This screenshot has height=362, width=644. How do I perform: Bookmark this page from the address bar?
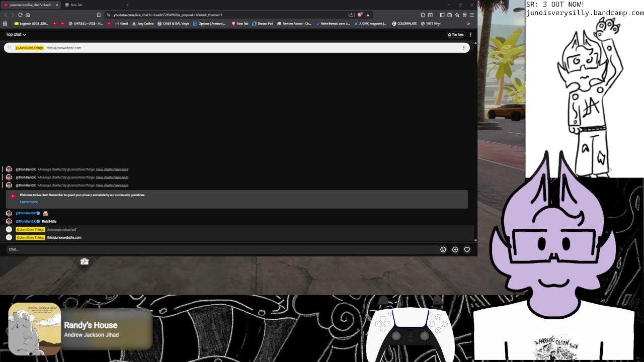(x=99, y=15)
